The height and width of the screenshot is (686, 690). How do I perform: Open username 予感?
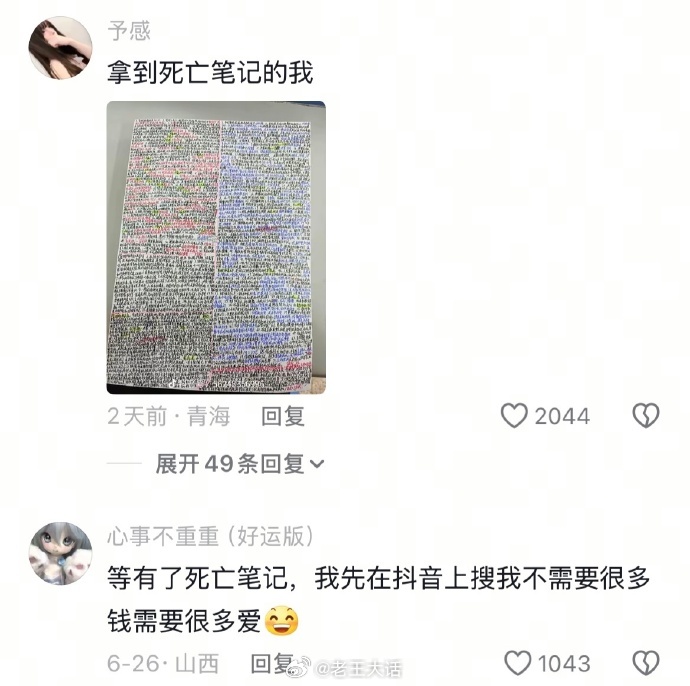(x=129, y=31)
